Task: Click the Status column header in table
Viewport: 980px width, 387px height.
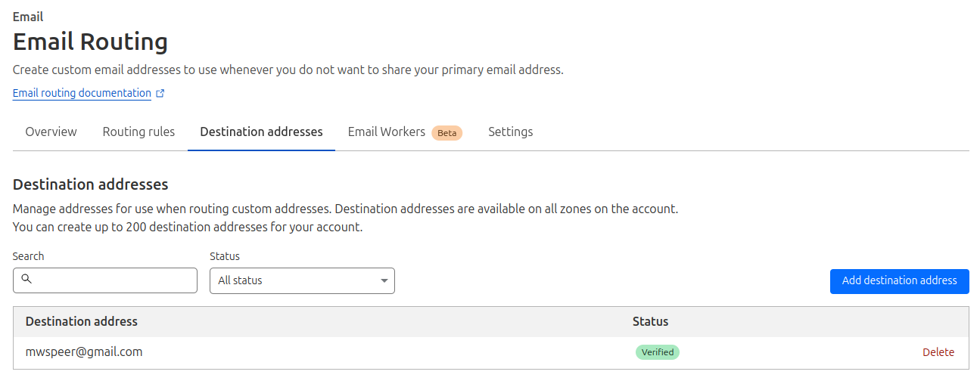Action: click(x=650, y=322)
